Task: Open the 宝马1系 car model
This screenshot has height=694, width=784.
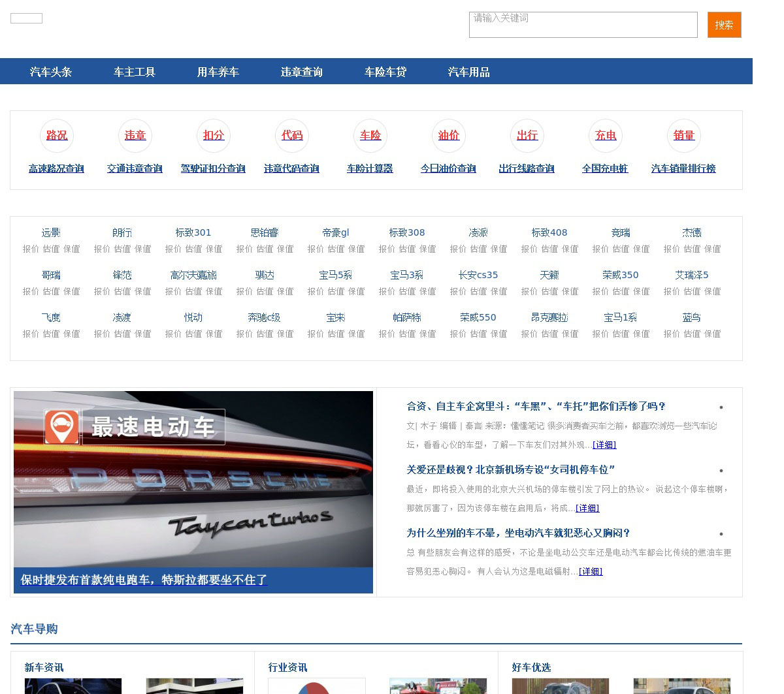Action: (621, 317)
